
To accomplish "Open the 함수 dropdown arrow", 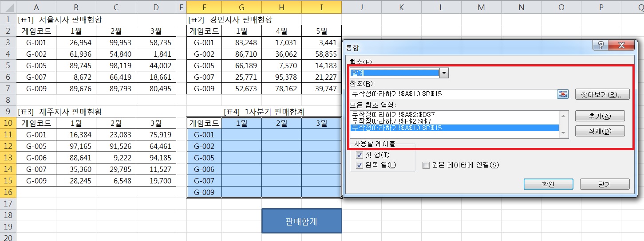I will pyautogui.click(x=443, y=73).
